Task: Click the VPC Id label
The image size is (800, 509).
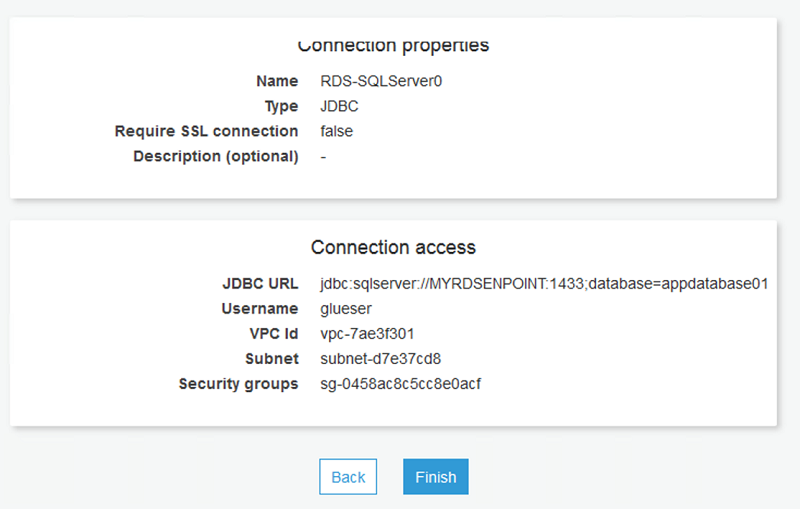Action: [271, 333]
